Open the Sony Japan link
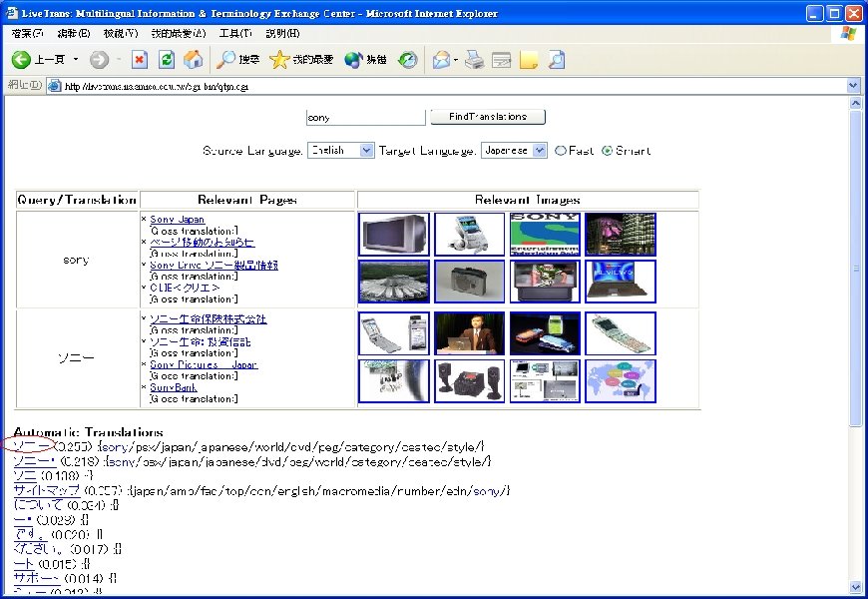This screenshot has height=599, width=868. (x=178, y=220)
